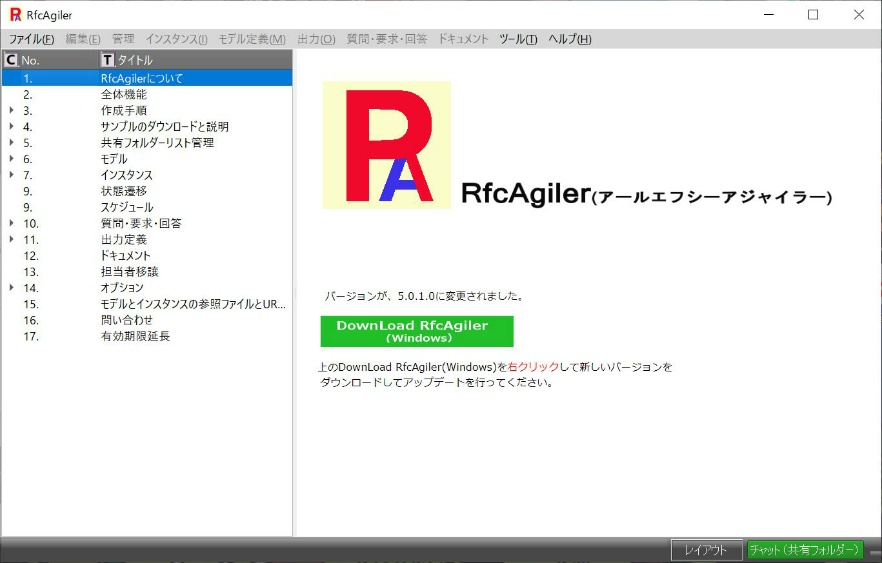The width and height of the screenshot is (882, 563).
Task: Open the ファイル(F) menu
Action: [32, 39]
